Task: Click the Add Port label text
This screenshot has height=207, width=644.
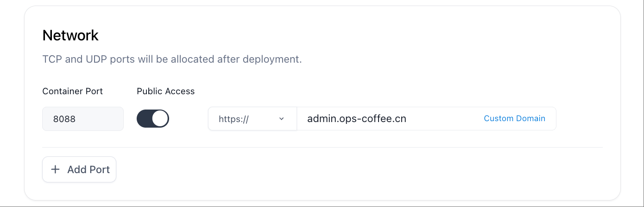Action: [88, 169]
